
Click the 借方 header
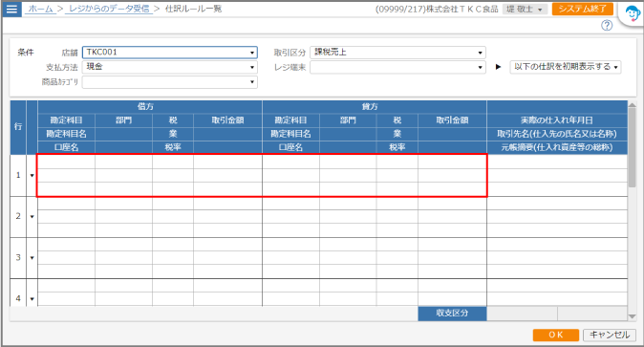150,107
